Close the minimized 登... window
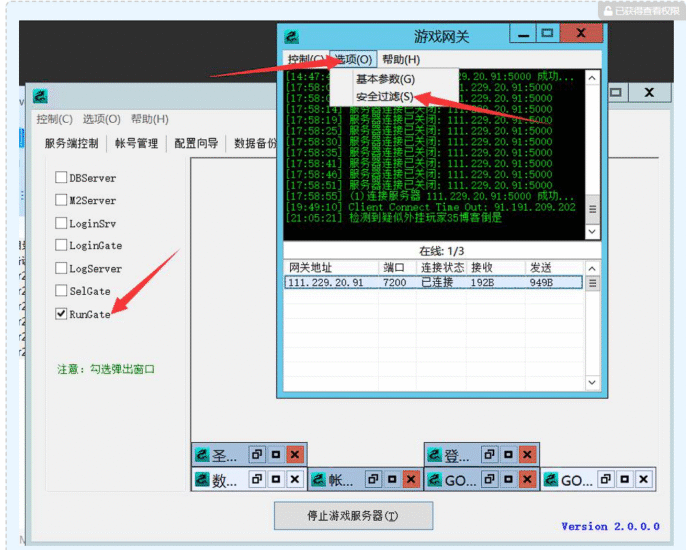Screen dimensions: 686x550 coord(528,455)
